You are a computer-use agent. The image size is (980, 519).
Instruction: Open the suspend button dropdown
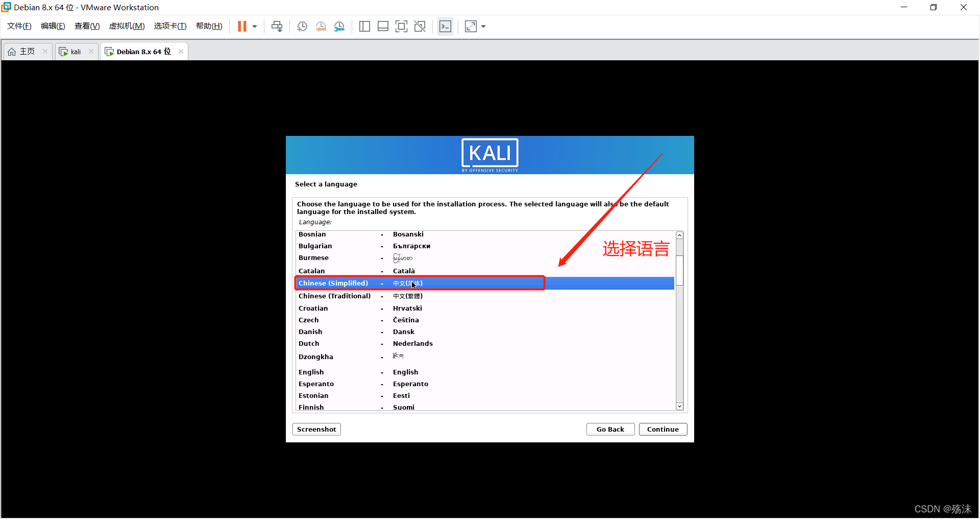click(254, 26)
